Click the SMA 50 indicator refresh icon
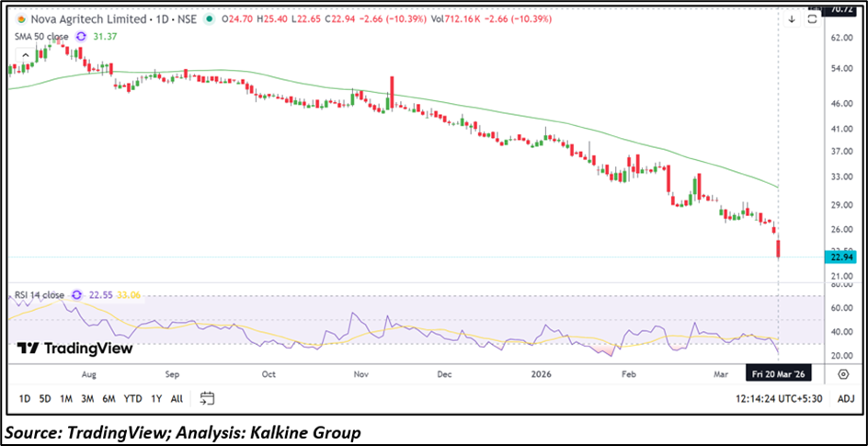The image size is (868, 446). click(x=81, y=36)
